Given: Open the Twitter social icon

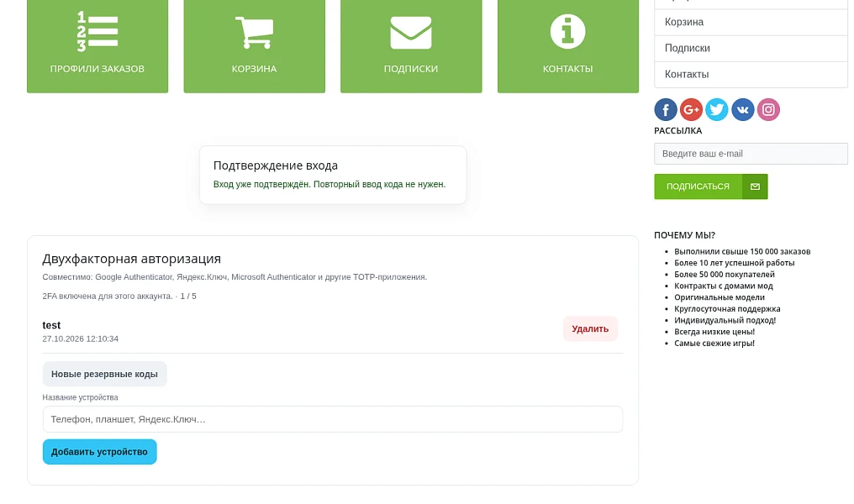Looking at the screenshot, I should (x=717, y=110).
